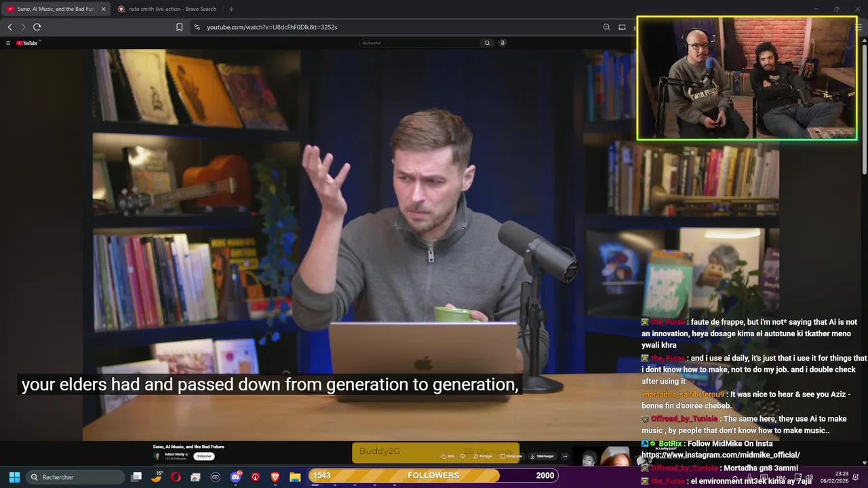Screen dimensions: 868x488
Task: Go back to the previous page
Action: coord(9,27)
